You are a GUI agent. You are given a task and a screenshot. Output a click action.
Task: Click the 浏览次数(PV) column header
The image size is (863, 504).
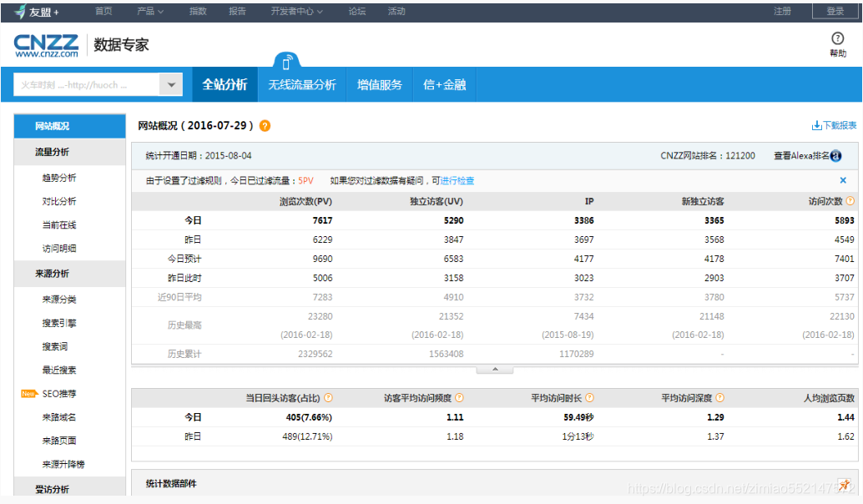click(x=305, y=201)
